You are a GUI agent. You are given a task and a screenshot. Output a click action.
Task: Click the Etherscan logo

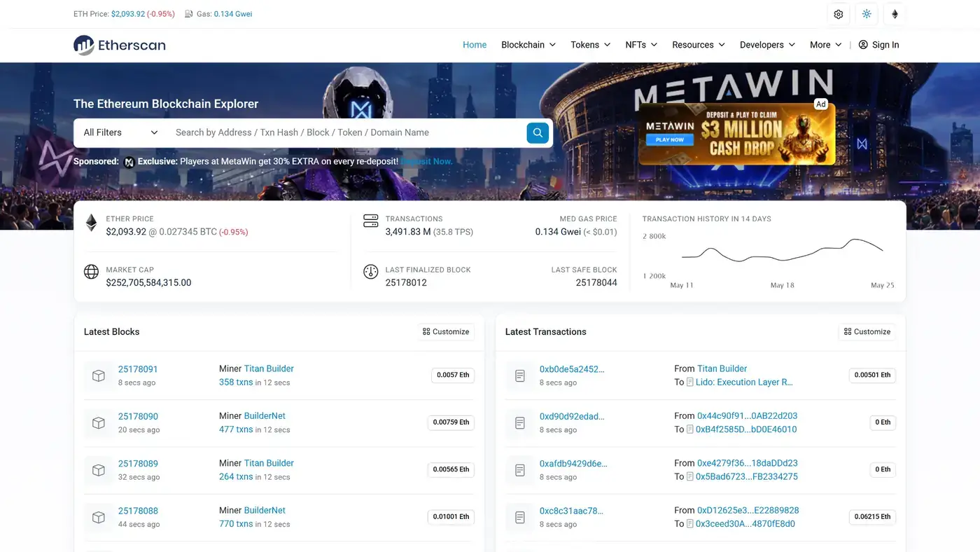(120, 45)
